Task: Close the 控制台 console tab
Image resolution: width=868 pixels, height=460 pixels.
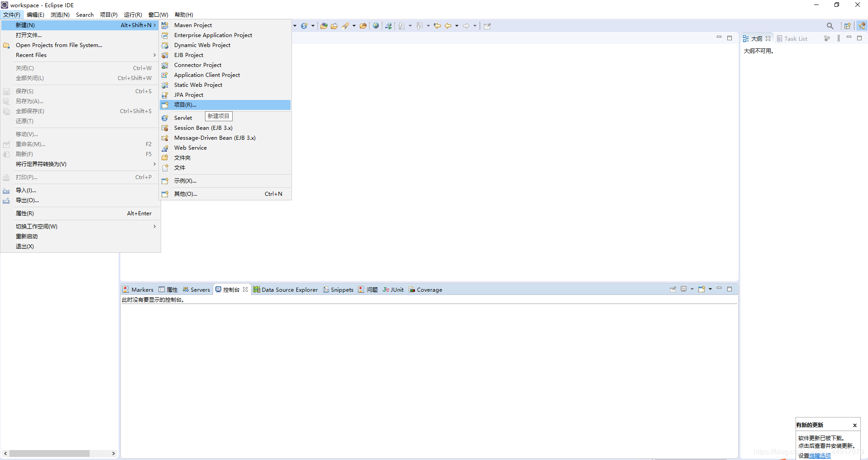Action: tap(245, 289)
